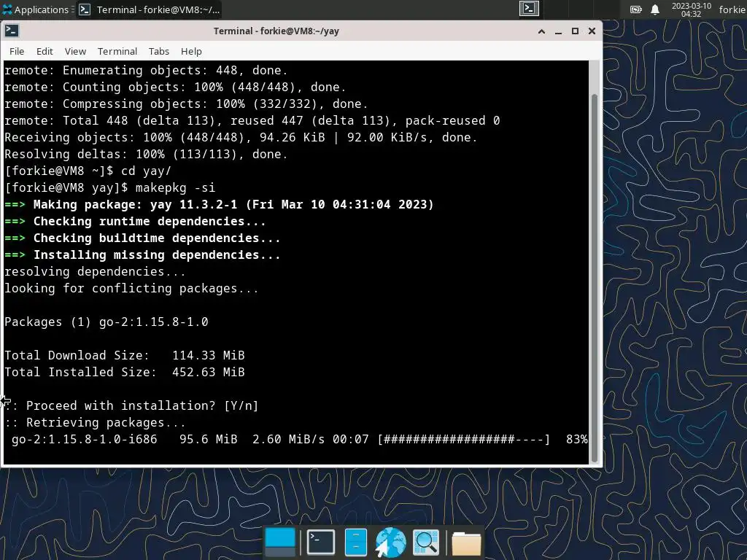Click 'remote: Enumerating objects: 448' line
This screenshot has height=560, width=747.
[146, 71]
